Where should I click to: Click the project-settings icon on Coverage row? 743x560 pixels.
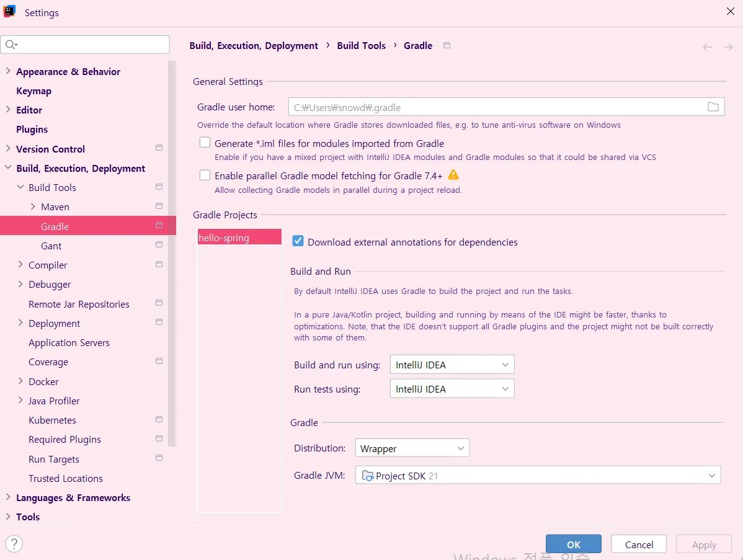(159, 361)
